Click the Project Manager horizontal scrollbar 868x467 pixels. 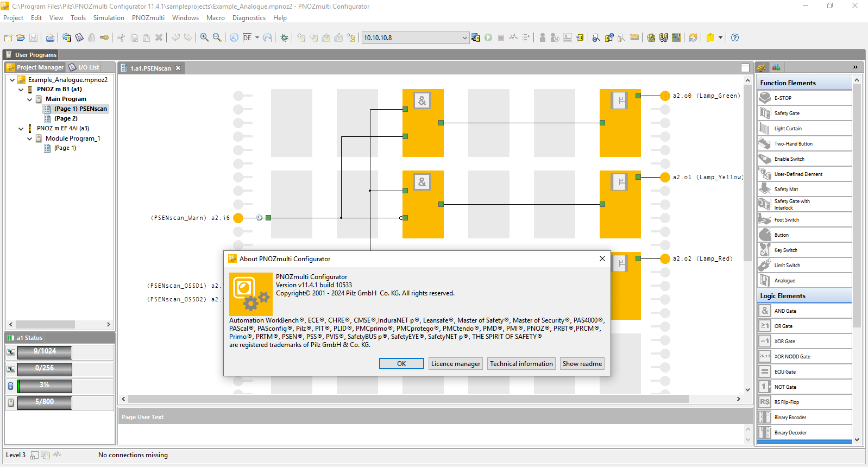click(45, 324)
